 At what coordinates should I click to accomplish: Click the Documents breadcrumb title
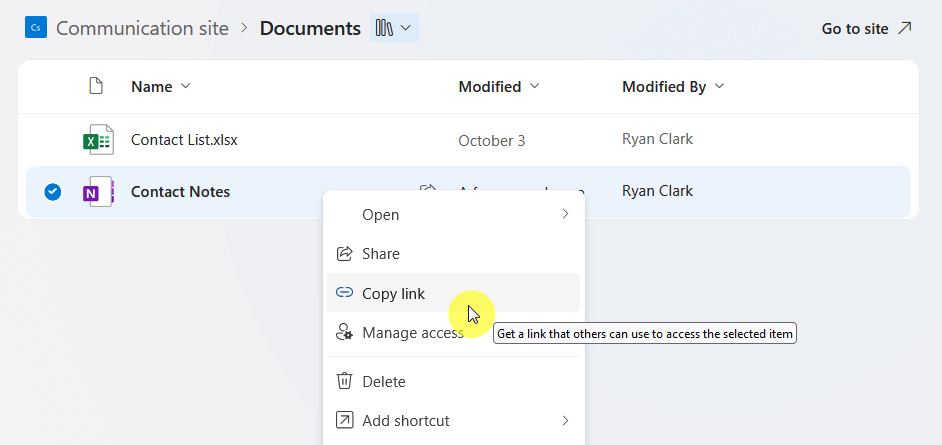click(x=310, y=28)
